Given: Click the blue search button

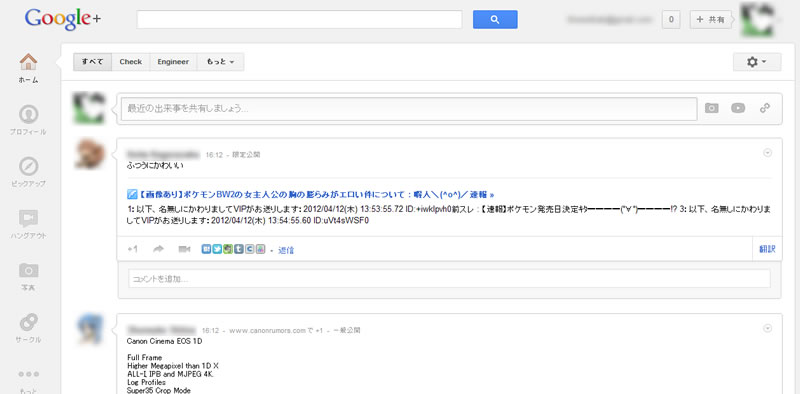Looking at the screenshot, I should tap(495, 19).
